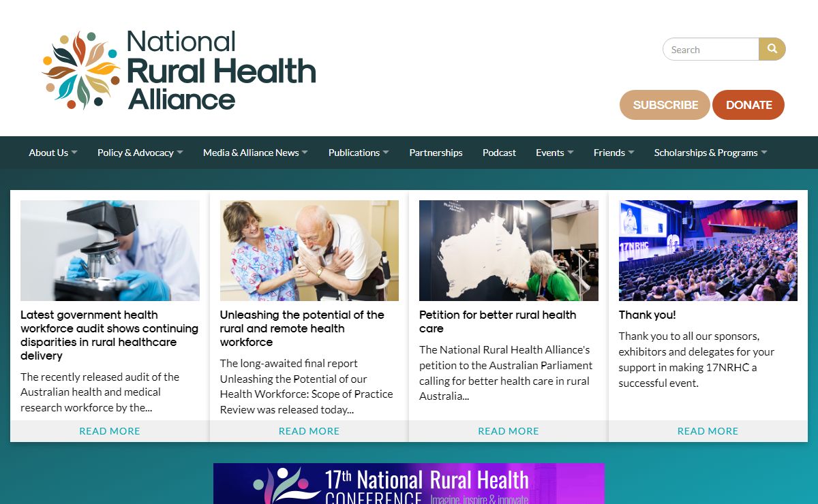Open the Australia map petition thumbnail
The image size is (818, 504).
(x=509, y=251)
